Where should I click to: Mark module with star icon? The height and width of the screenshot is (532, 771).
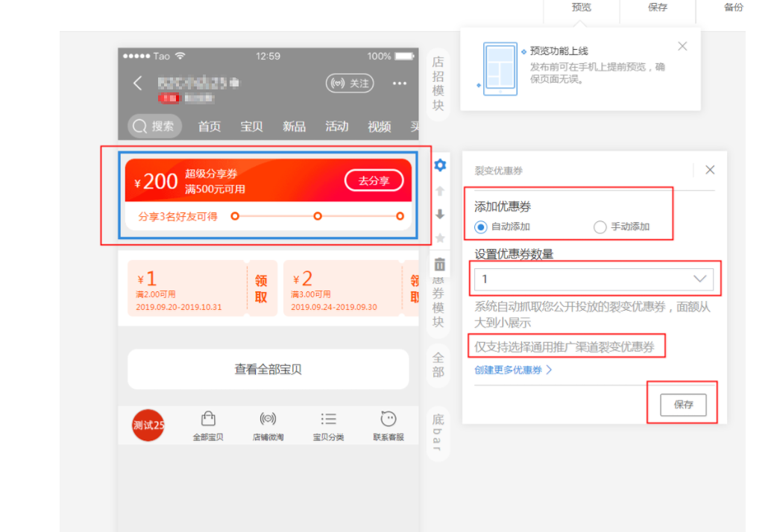(440, 238)
